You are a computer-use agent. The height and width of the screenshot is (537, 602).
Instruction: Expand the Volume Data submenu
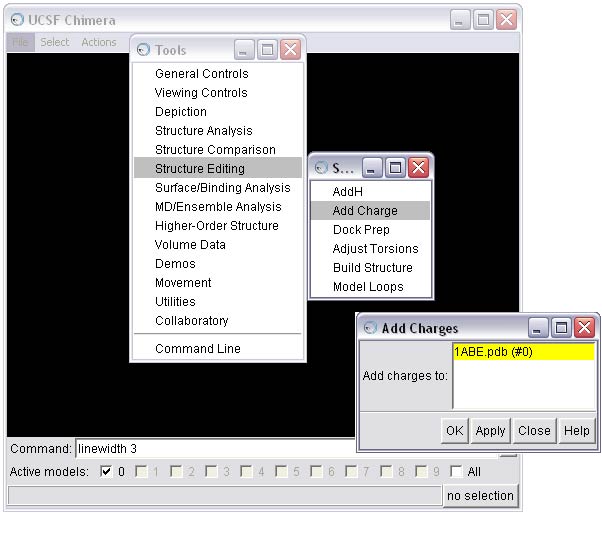pos(190,245)
